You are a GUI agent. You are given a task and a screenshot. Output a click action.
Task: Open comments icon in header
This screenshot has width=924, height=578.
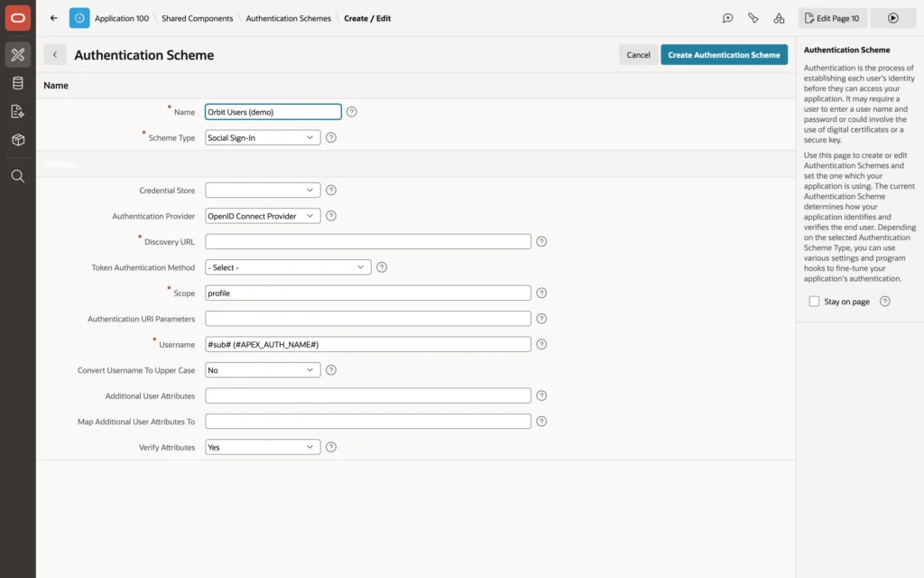point(728,18)
